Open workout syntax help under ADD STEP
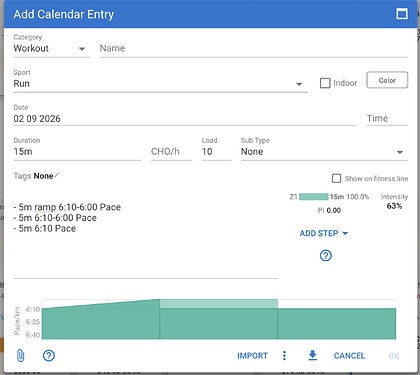The width and height of the screenshot is (420, 375). click(326, 256)
